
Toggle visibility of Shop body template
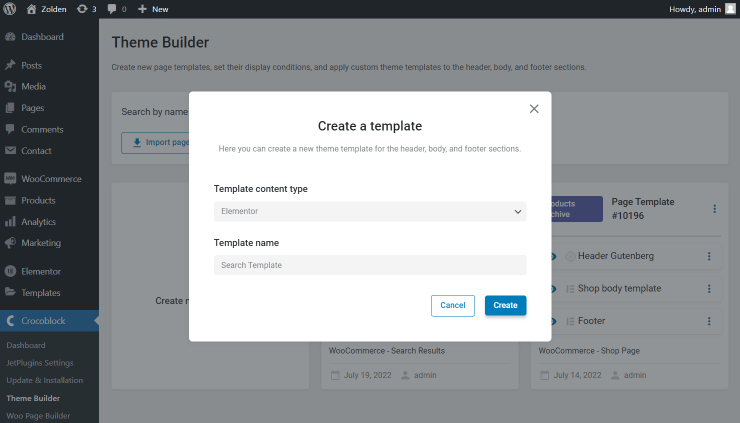point(554,289)
